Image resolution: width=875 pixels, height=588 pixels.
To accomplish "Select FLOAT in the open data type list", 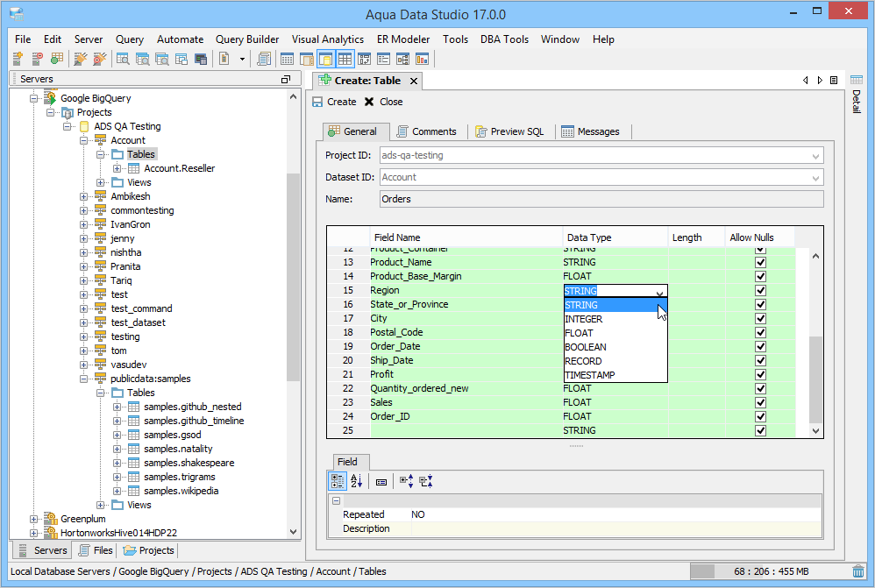I will (615, 333).
